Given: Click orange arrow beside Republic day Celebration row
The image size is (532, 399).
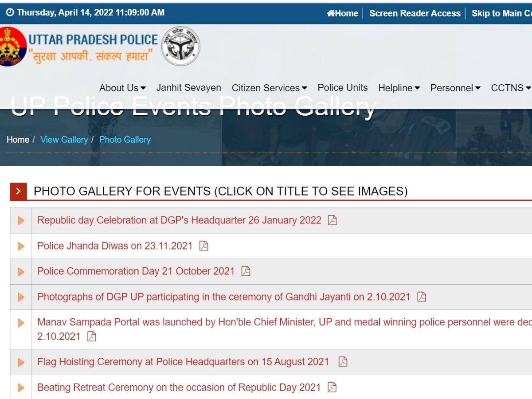Looking at the screenshot, I should tap(21, 220).
